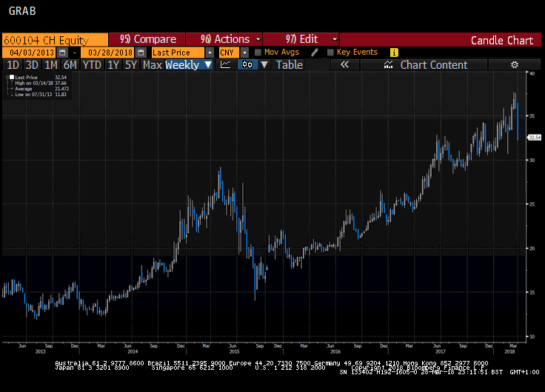Open the Chart Content panel
Image resolution: width=545 pixels, height=392 pixels.
coord(424,64)
